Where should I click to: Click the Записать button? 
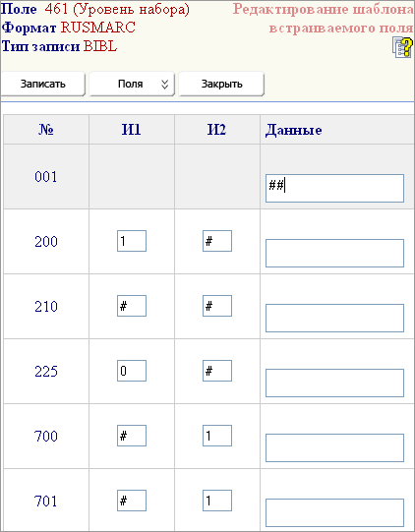click(x=42, y=84)
